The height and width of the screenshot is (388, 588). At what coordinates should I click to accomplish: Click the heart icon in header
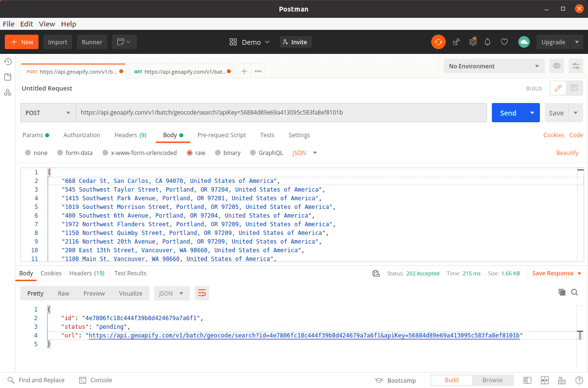point(504,42)
